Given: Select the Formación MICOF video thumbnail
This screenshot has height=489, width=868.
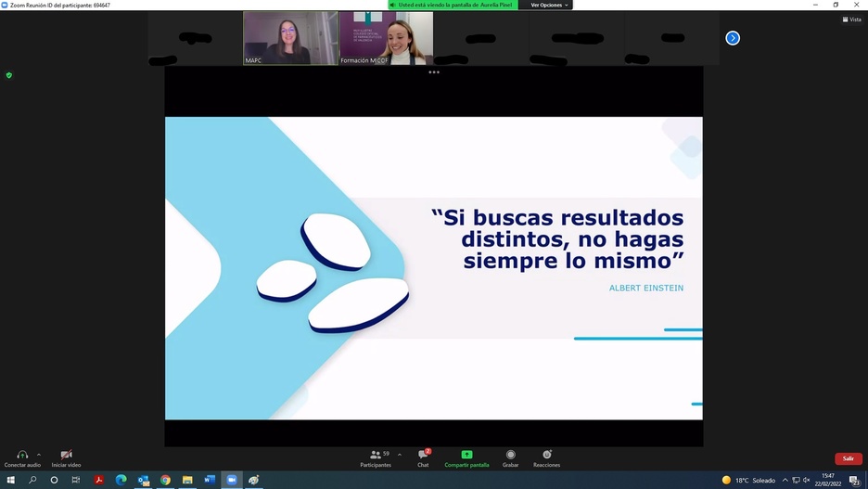Looking at the screenshot, I should click(x=386, y=38).
